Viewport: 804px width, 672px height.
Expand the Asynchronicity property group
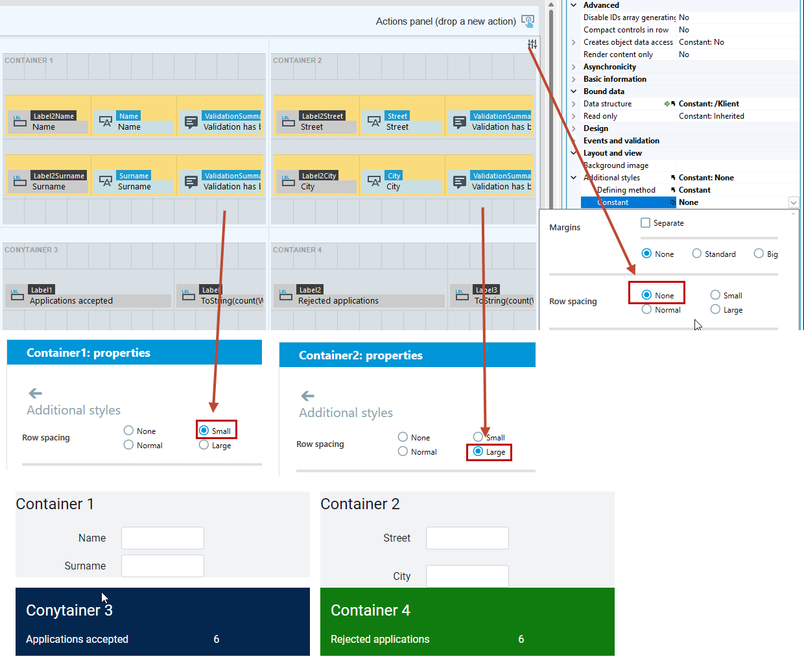point(574,67)
